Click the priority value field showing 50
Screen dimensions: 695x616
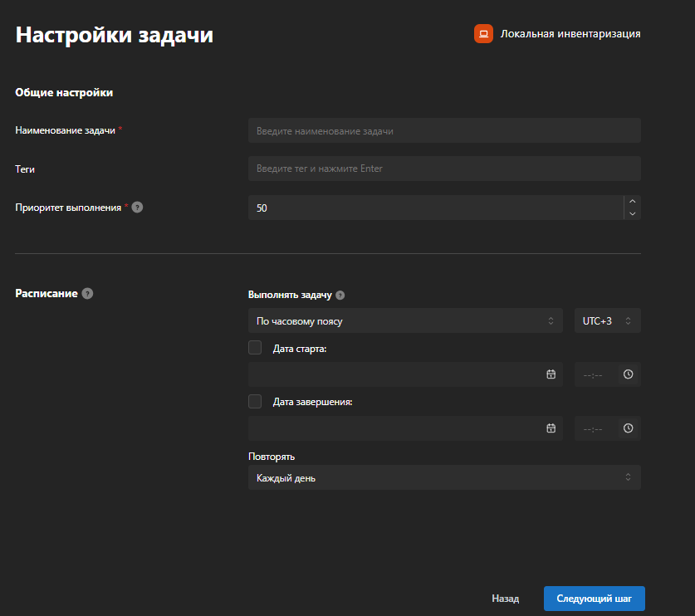click(x=436, y=208)
